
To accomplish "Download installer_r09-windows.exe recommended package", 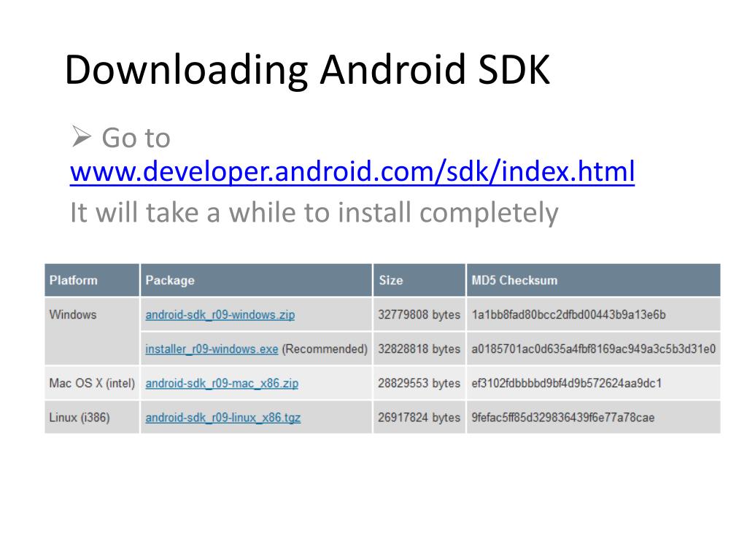I will point(212,349).
